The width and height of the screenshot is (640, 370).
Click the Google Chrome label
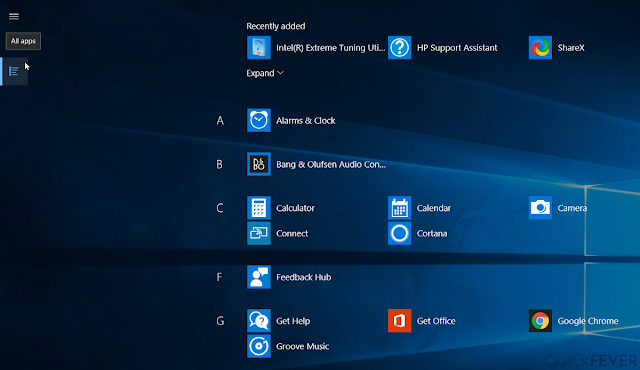pos(588,321)
